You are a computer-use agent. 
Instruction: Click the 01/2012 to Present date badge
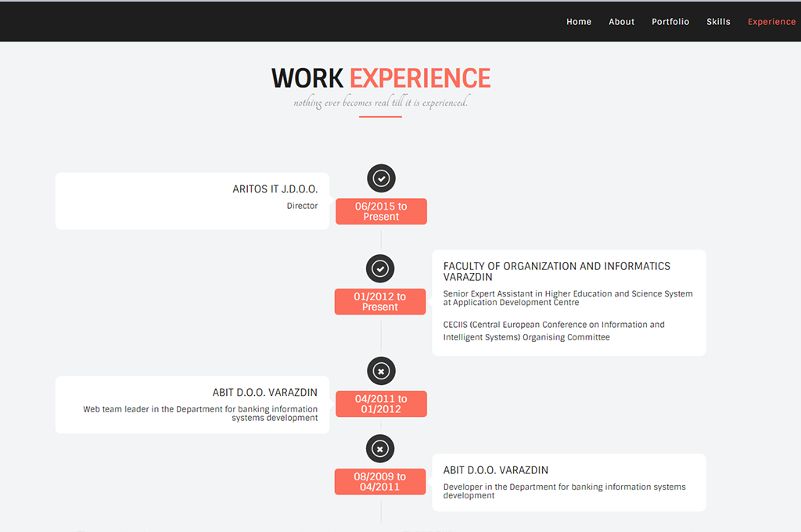point(380,302)
